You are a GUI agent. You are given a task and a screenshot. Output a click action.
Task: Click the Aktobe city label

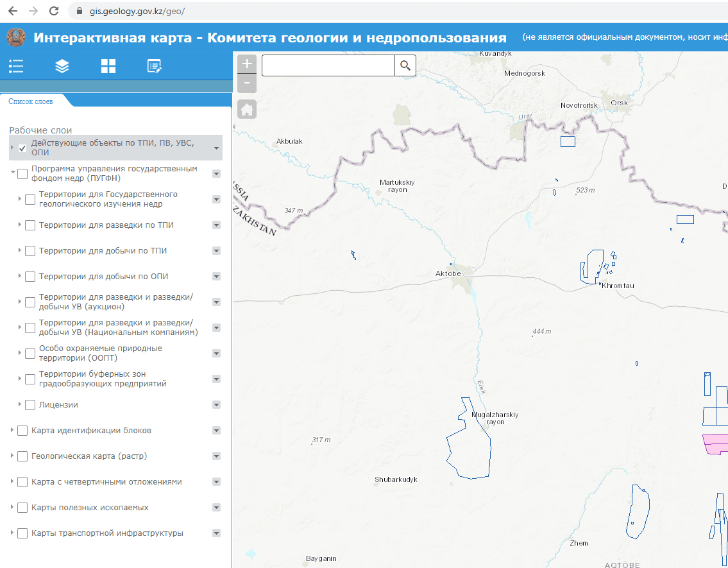pos(448,273)
